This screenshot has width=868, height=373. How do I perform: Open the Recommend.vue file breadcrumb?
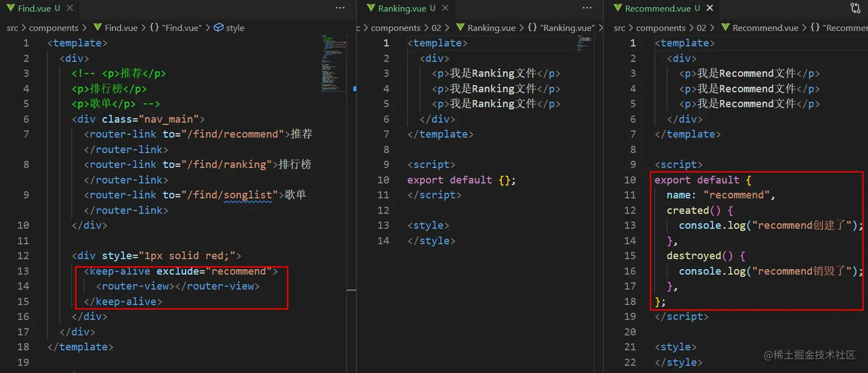[765, 28]
